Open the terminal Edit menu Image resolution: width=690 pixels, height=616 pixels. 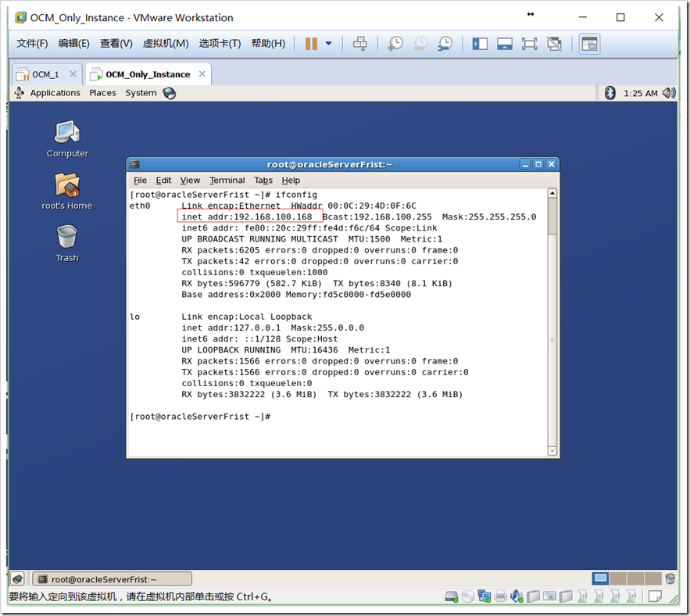(x=163, y=180)
